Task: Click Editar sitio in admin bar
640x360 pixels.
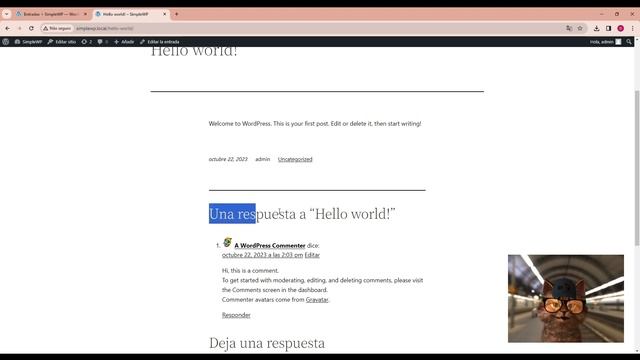Action: click(62, 42)
